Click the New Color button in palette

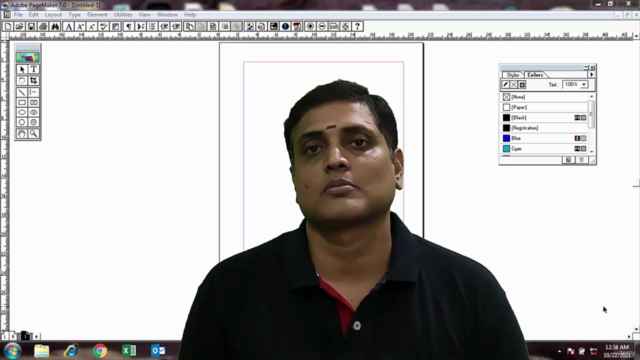pos(568,160)
